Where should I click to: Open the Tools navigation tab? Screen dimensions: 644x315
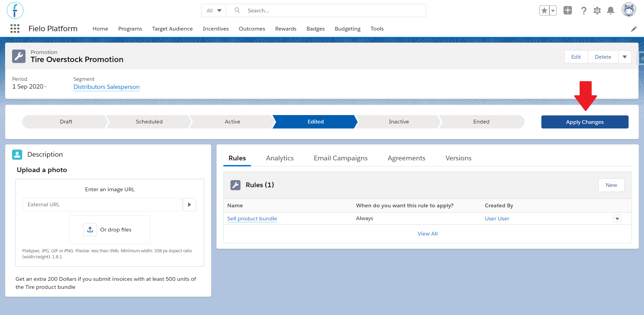pyautogui.click(x=377, y=29)
